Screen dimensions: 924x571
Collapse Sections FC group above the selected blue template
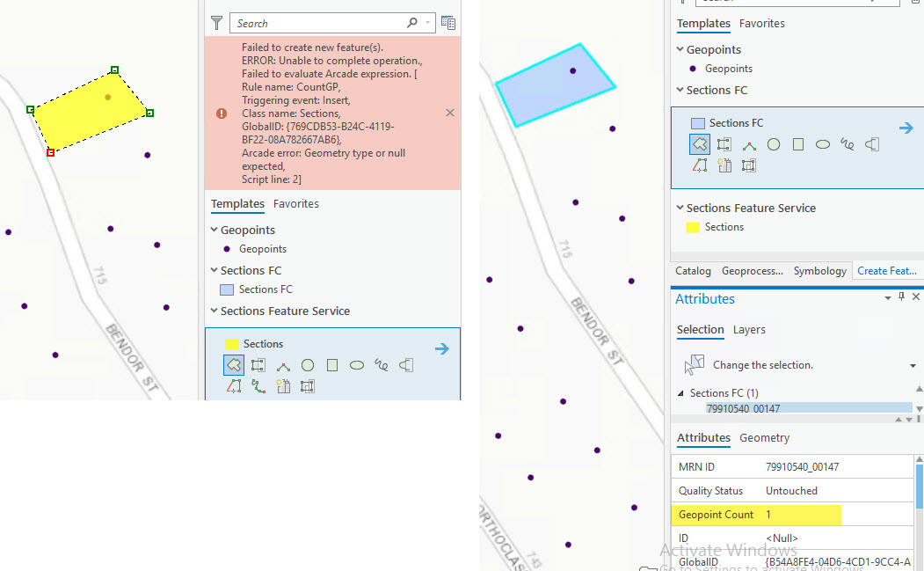click(680, 90)
